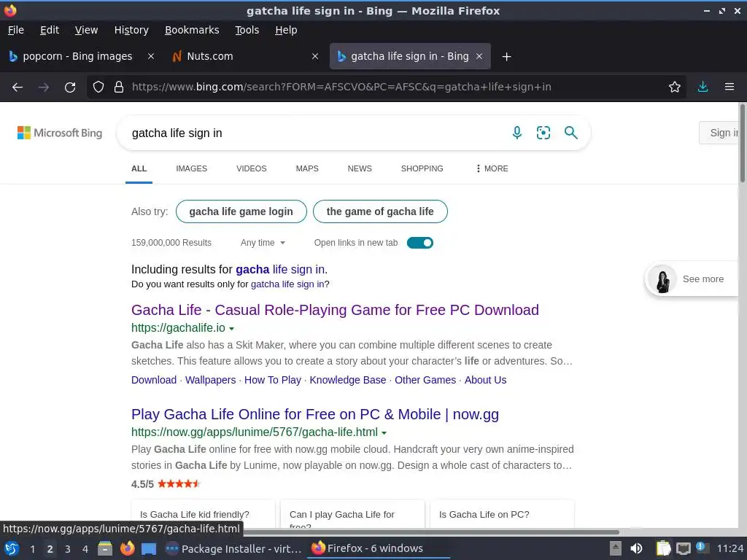
Task: Open the History menu
Action: pos(131,30)
